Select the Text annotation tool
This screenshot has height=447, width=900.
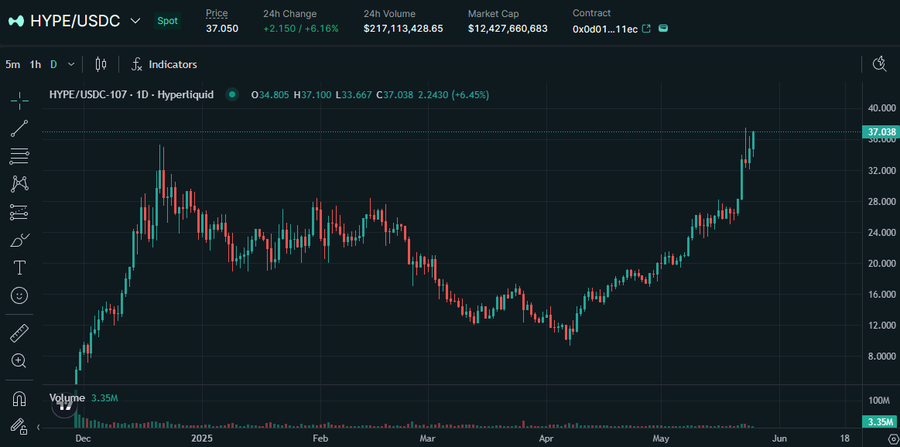pos(20,268)
